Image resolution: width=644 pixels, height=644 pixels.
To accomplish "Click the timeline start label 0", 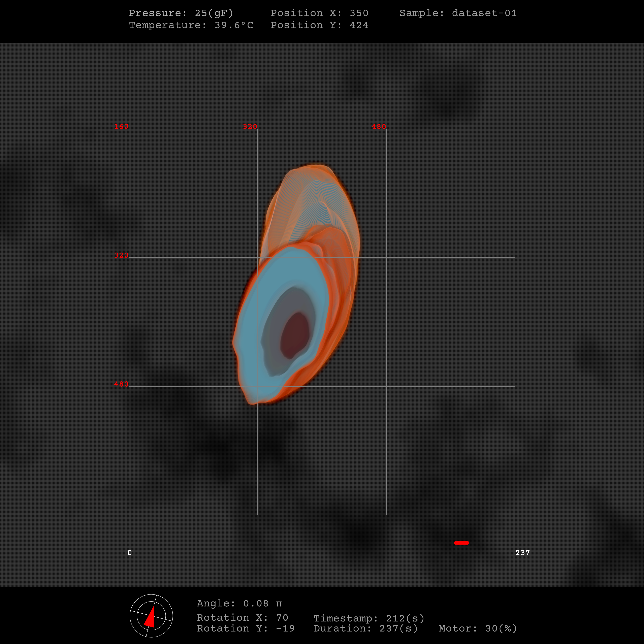I will tap(130, 553).
